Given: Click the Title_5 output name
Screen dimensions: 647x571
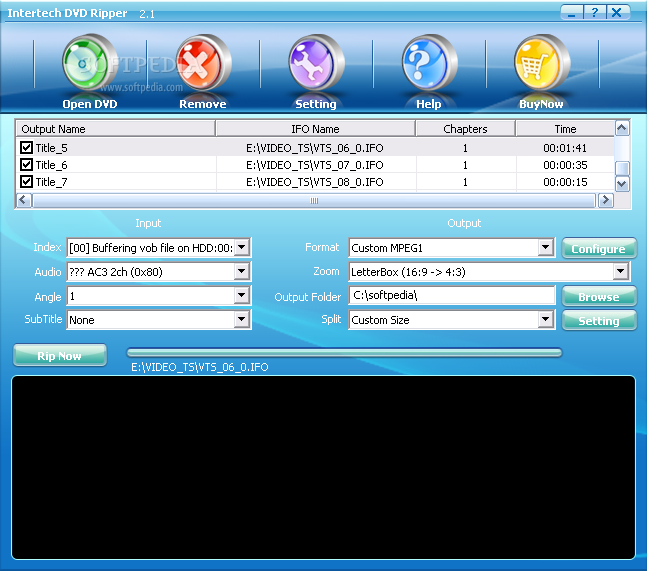Looking at the screenshot, I should click(x=51, y=148).
